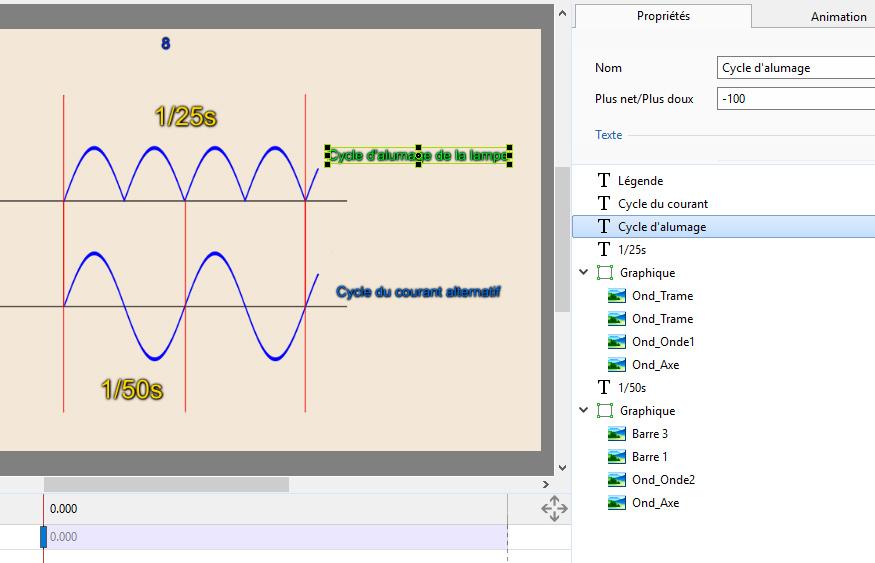Select the Légende text object

click(x=640, y=181)
